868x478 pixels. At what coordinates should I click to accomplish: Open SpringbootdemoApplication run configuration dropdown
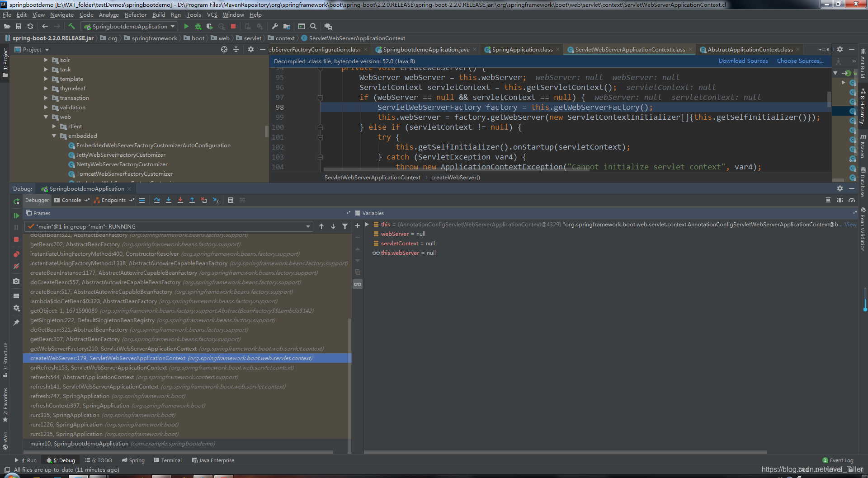pyautogui.click(x=130, y=27)
